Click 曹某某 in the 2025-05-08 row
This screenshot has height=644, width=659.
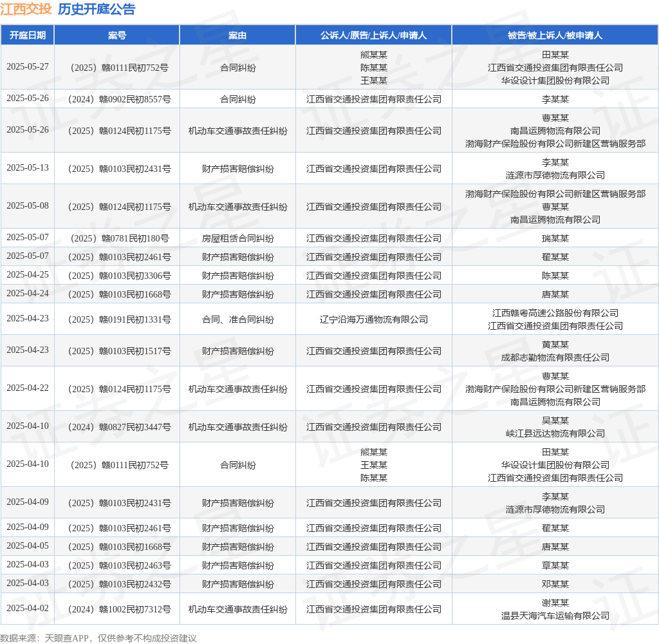555,207
